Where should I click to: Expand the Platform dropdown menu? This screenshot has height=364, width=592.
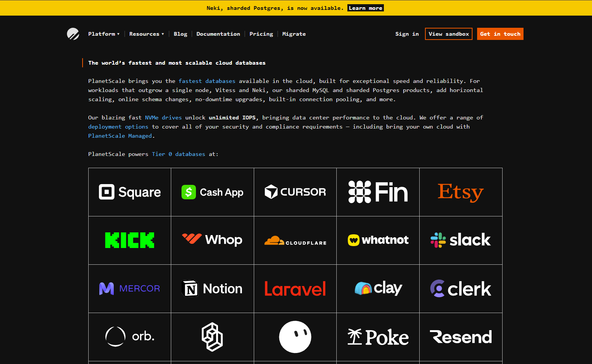coord(104,34)
